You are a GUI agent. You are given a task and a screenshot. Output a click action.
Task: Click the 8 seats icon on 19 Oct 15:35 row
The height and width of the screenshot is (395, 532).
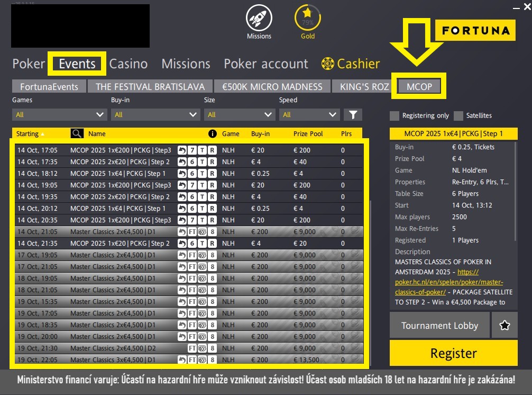tap(212, 302)
